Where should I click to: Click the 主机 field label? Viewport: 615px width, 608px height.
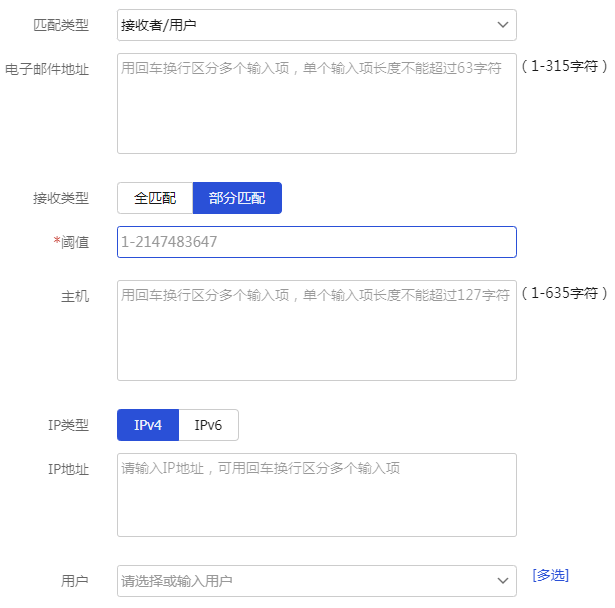75,296
